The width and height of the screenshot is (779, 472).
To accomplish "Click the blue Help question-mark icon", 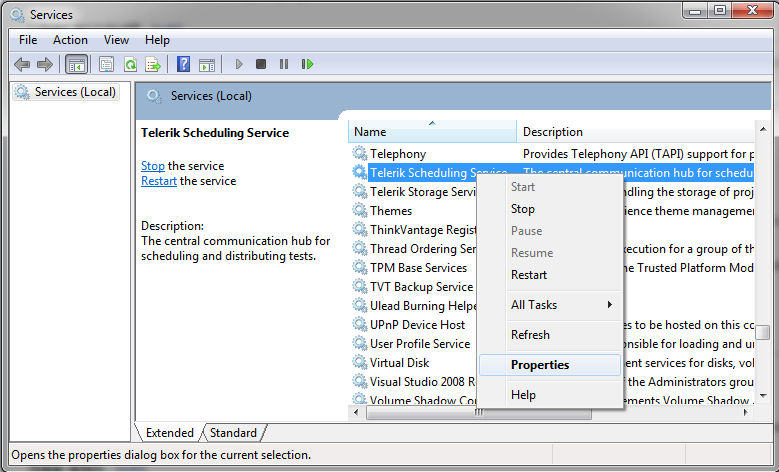I will 183,64.
